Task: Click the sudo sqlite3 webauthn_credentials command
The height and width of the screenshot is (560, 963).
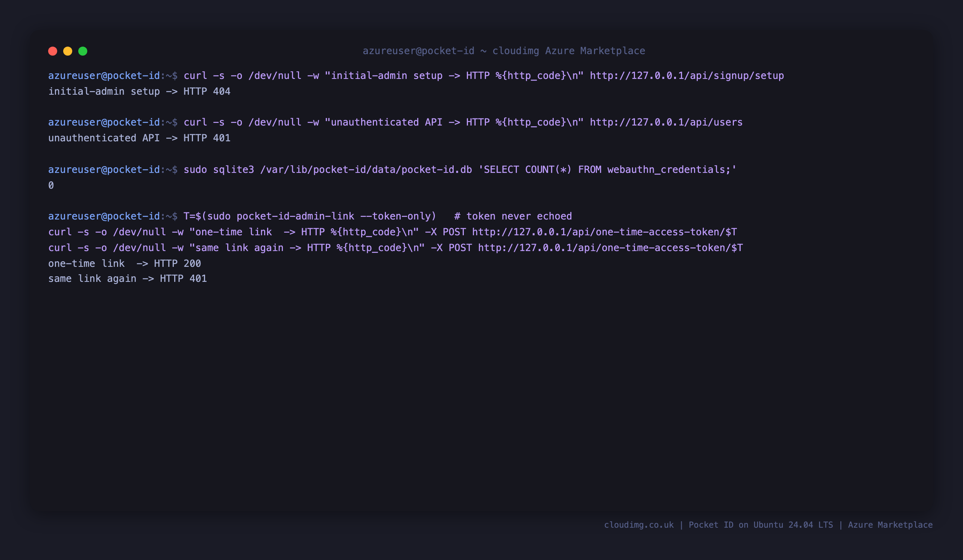Action: [460, 170]
